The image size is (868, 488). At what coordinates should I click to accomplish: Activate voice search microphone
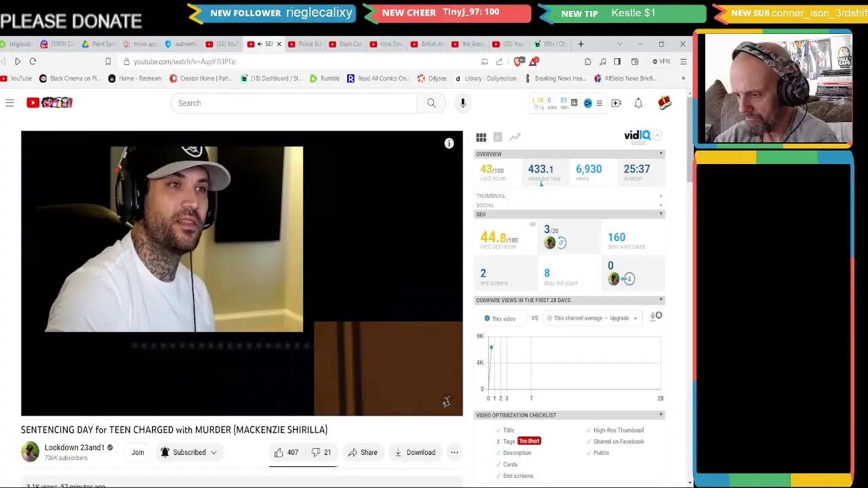(462, 103)
